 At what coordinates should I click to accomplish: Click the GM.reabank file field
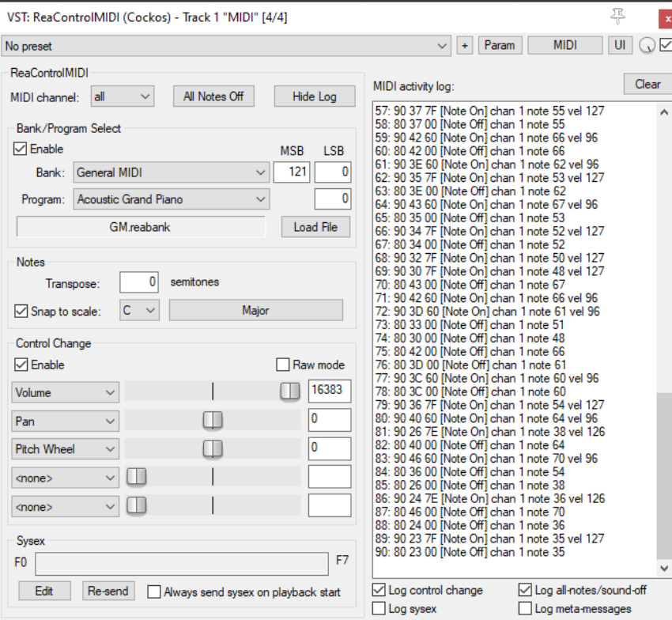[141, 227]
